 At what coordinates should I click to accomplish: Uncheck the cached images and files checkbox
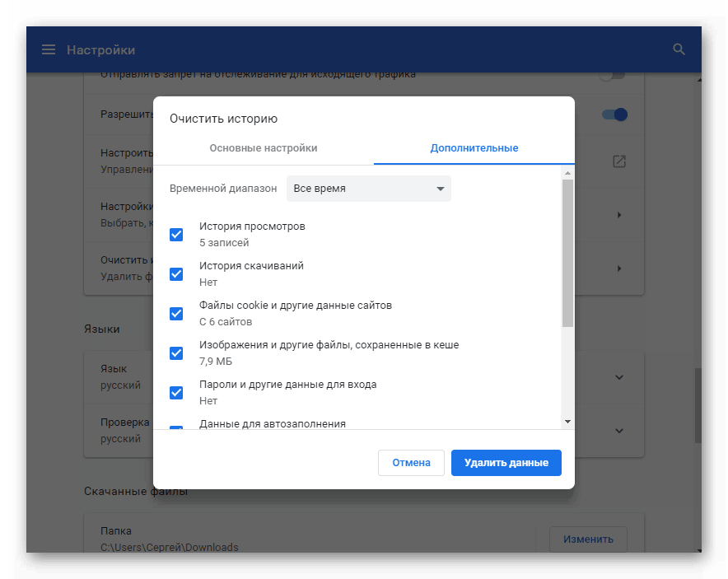pos(176,353)
